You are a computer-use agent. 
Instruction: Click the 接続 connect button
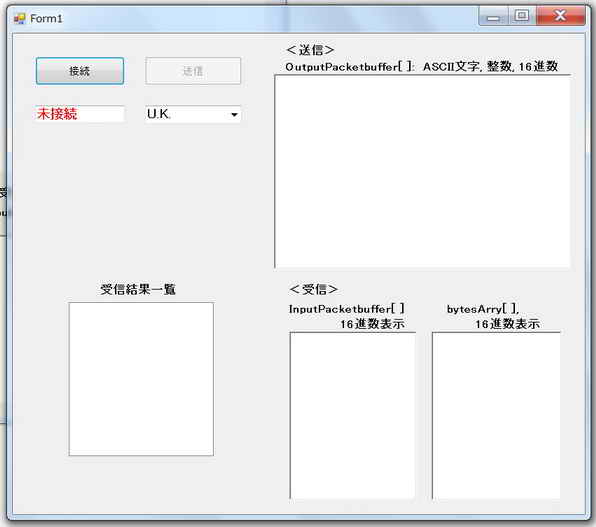80,71
